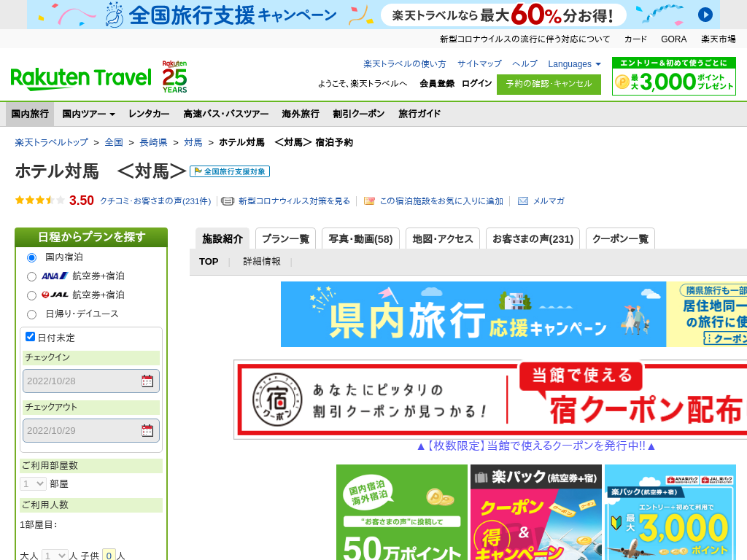This screenshot has height=560, width=747.
Task: Open the ヘルプ link
Action: pyautogui.click(x=525, y=64)
